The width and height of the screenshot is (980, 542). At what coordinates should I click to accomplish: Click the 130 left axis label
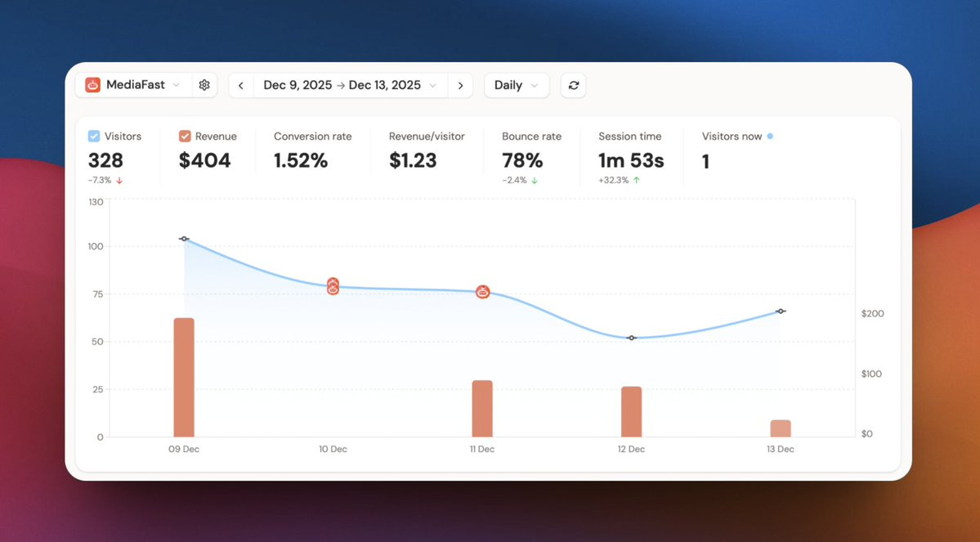coord(96,202)
